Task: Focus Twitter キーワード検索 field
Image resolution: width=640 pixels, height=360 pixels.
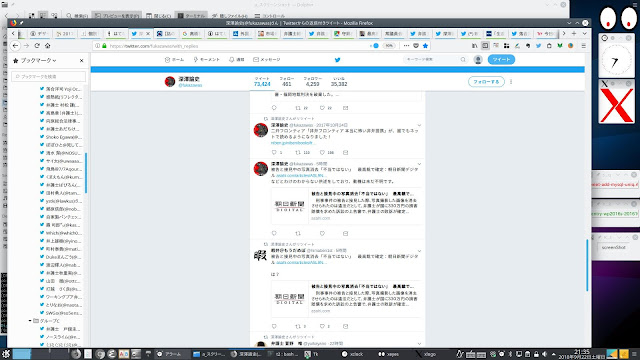Action: click(x=436, y=60)
